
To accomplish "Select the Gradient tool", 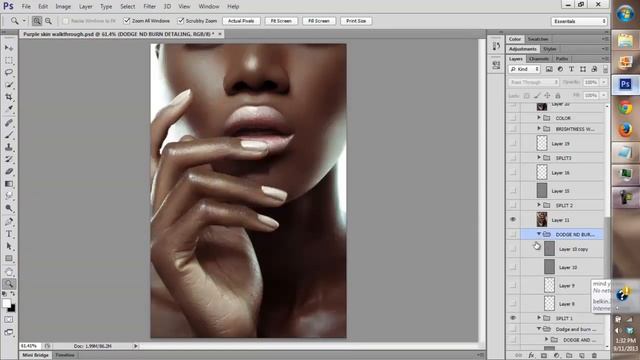I will (x=9, y=184).
